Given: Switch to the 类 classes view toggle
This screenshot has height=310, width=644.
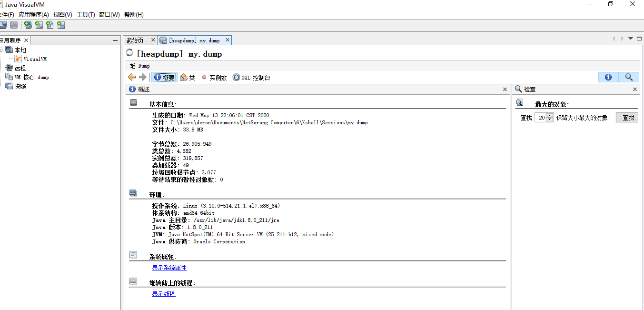Looking at the screenshot, I should [188, 77].
